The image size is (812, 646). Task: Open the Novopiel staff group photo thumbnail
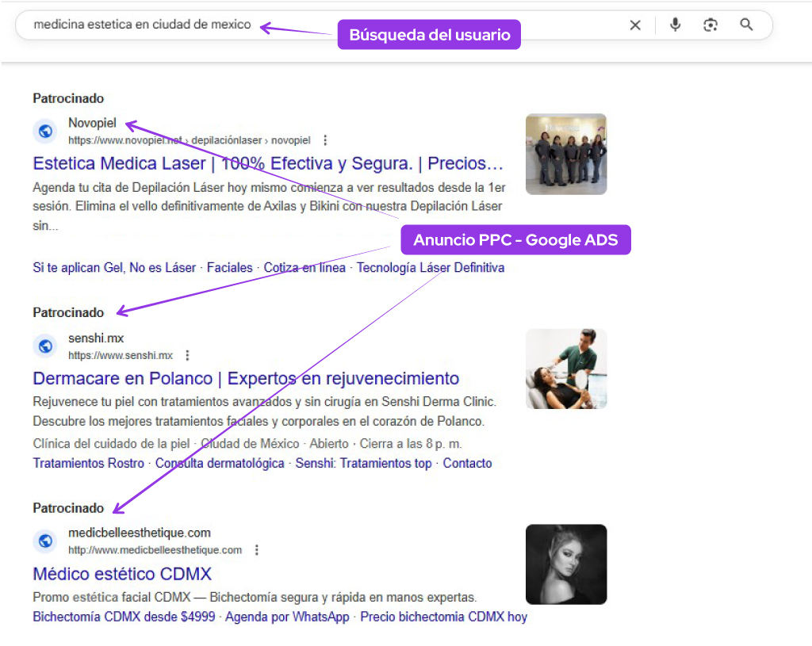click(x=566, y=154)
